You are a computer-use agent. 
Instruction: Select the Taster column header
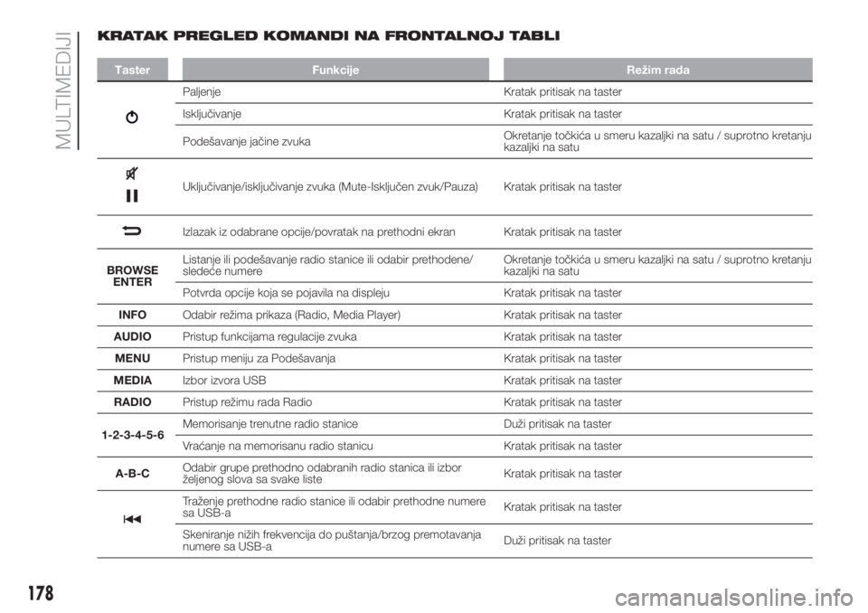[x=132, y=70]
